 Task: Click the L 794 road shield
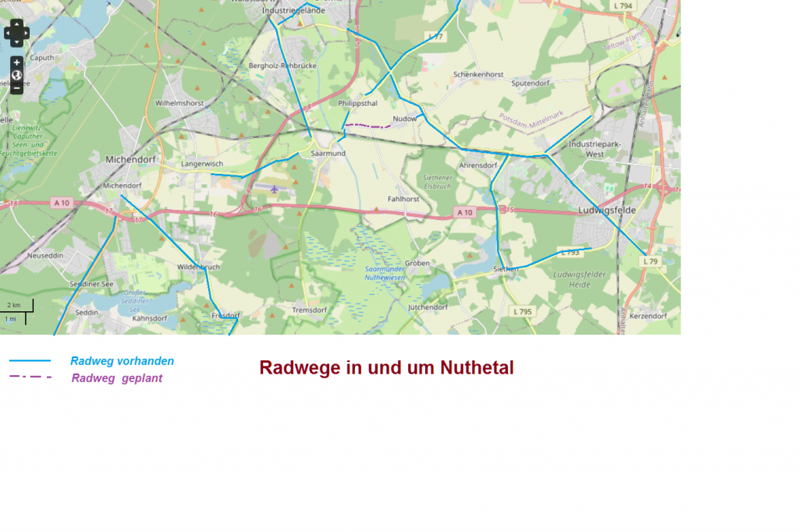623,6
